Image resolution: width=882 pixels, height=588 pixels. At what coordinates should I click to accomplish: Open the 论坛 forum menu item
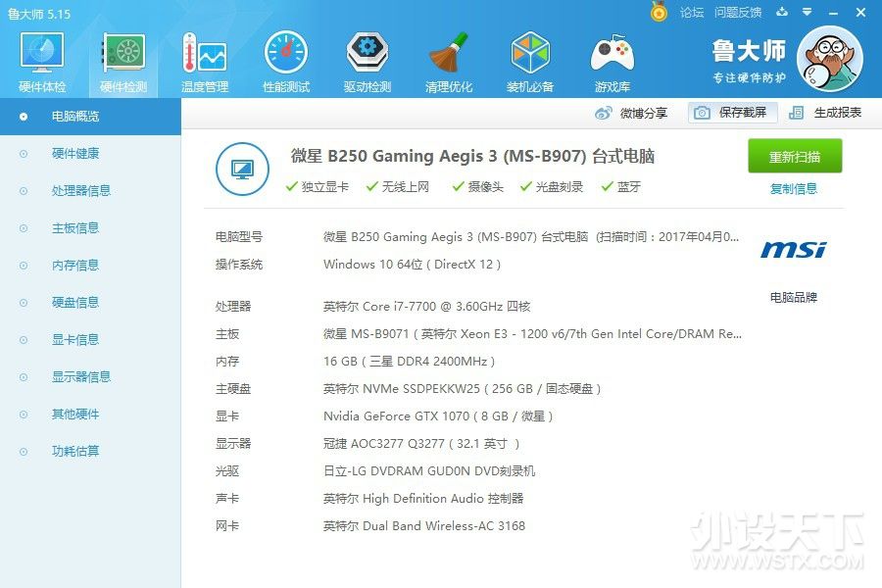click(693, 13)
